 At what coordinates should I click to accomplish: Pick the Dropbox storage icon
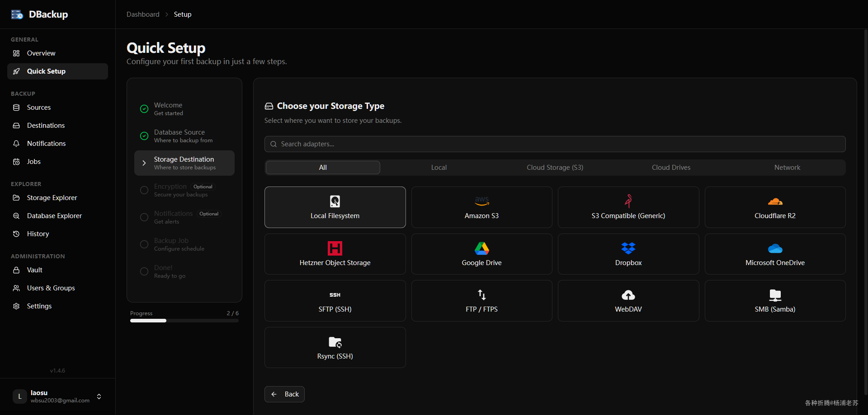pyautogui.click(x=628, y=248)
